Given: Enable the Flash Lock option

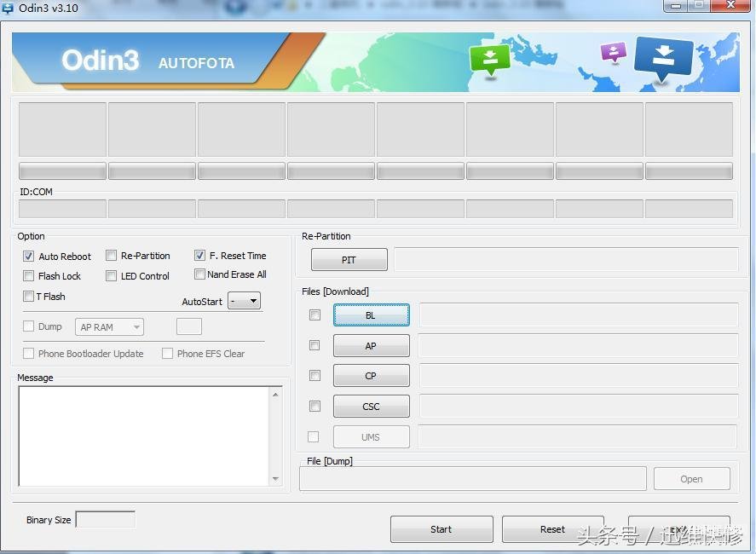Looking at the screenshot, I should 28,275.
